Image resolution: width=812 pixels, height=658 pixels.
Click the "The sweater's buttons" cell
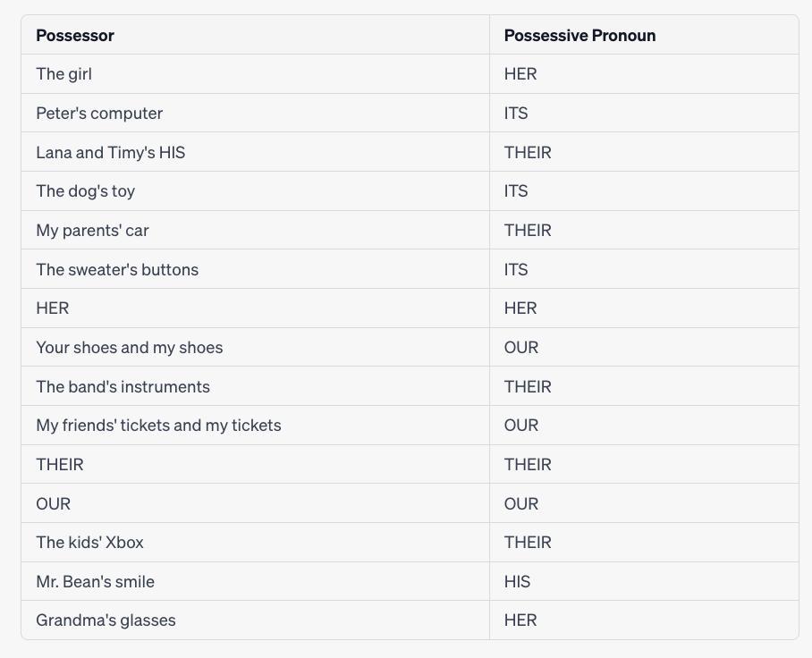[117, 270]
